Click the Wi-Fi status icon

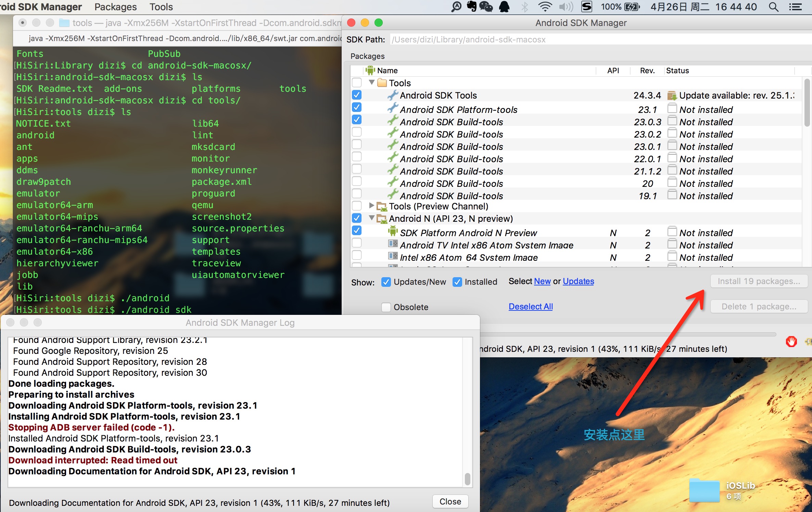point(545,7)
